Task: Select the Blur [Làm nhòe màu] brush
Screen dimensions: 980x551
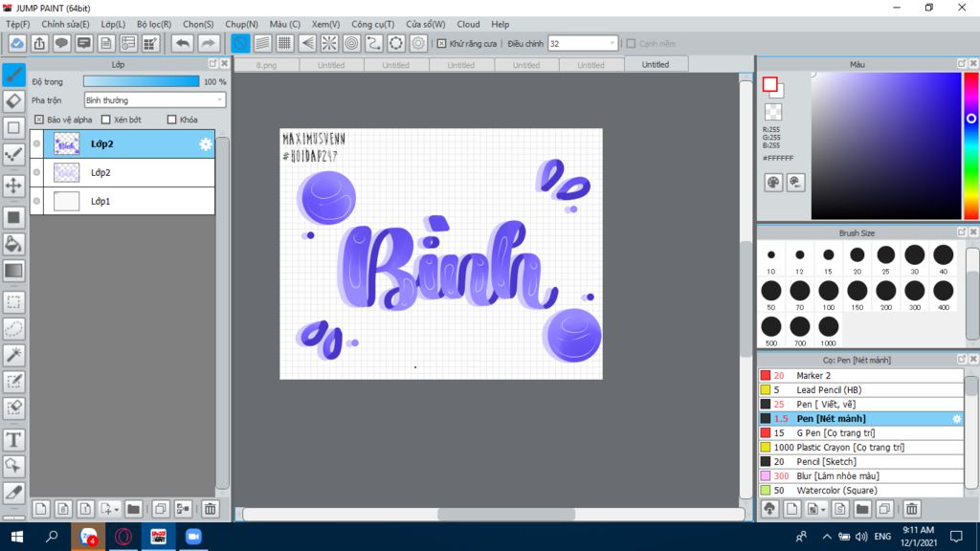Action: (861, 476)
